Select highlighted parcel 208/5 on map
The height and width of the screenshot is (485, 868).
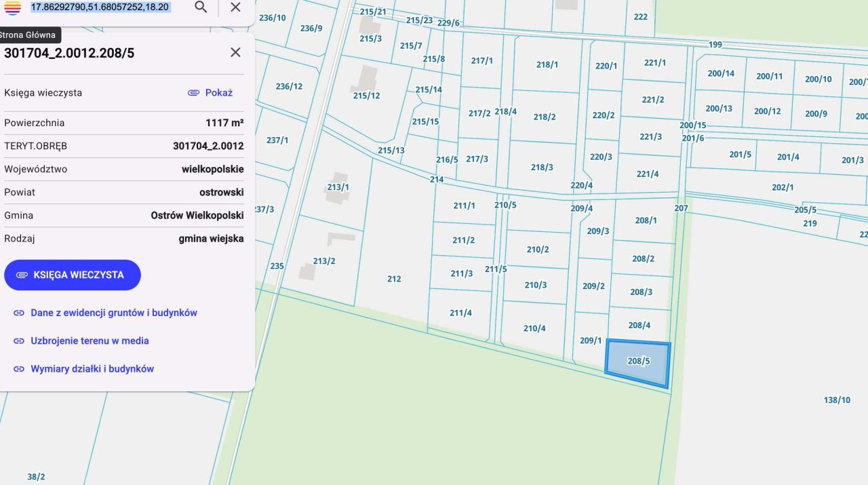638,362
